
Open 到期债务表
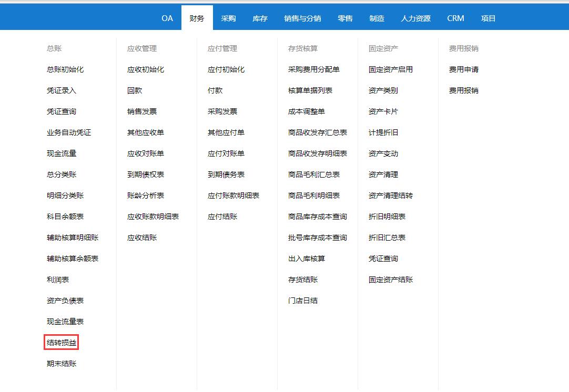tap(226, 174)
